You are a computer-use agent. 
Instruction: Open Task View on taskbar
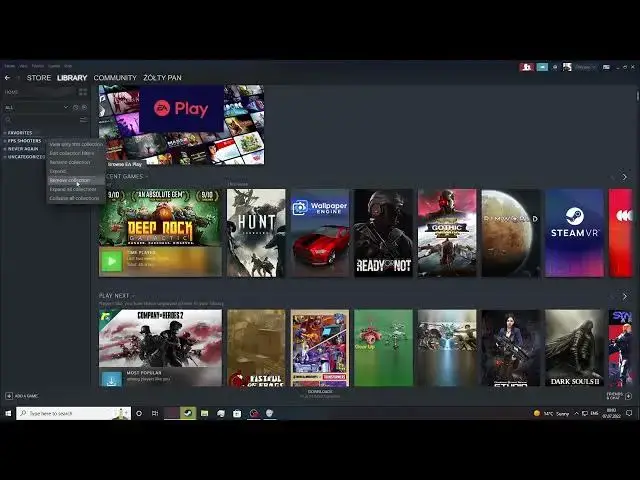point(155,413)
